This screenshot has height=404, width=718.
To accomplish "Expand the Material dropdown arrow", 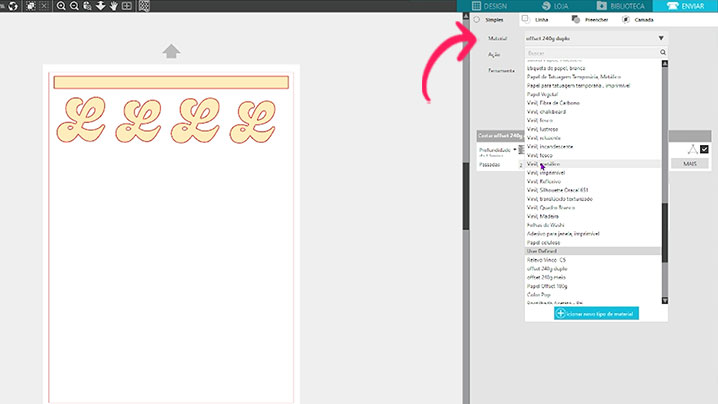I will [661, 38].
